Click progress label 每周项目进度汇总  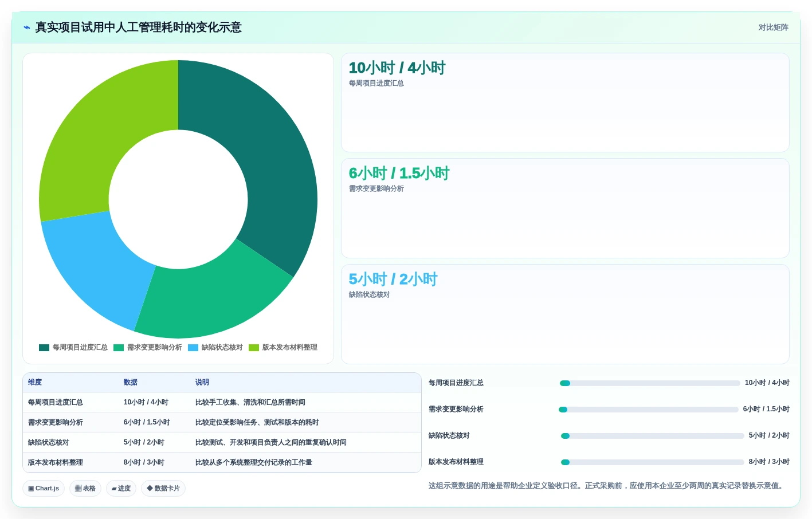tap(456, 383)
